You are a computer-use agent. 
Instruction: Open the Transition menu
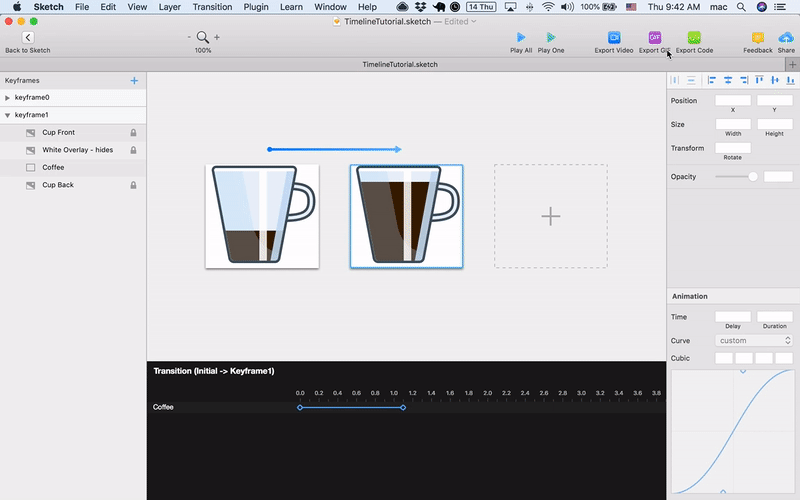point(211,7)
